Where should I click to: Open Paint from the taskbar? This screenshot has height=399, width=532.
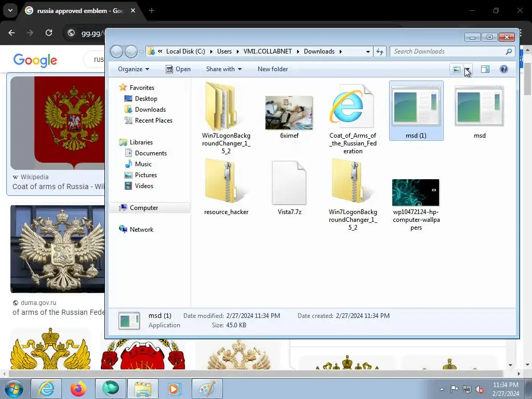pyautogui.click(x=207, y=389)
